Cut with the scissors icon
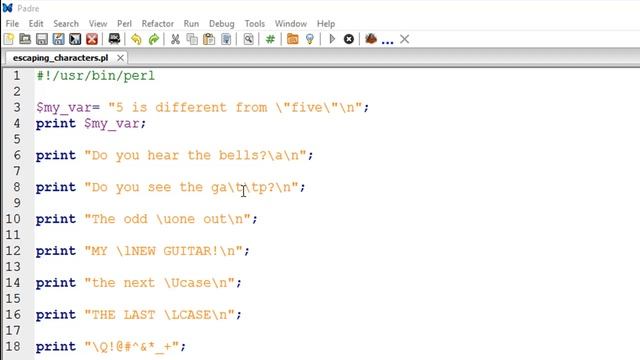The height and width of the screenshot is (360, 640). pyautogui.click(x=176, y=39)
